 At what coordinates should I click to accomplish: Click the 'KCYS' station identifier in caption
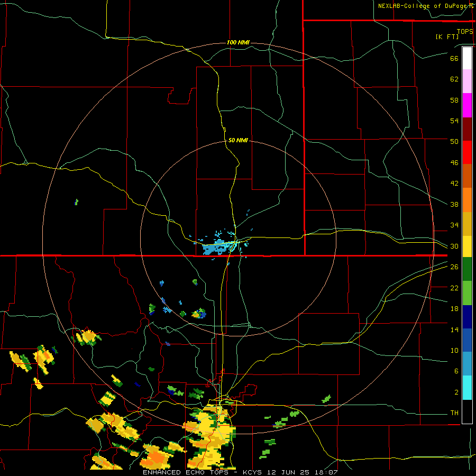click(254, 472)
